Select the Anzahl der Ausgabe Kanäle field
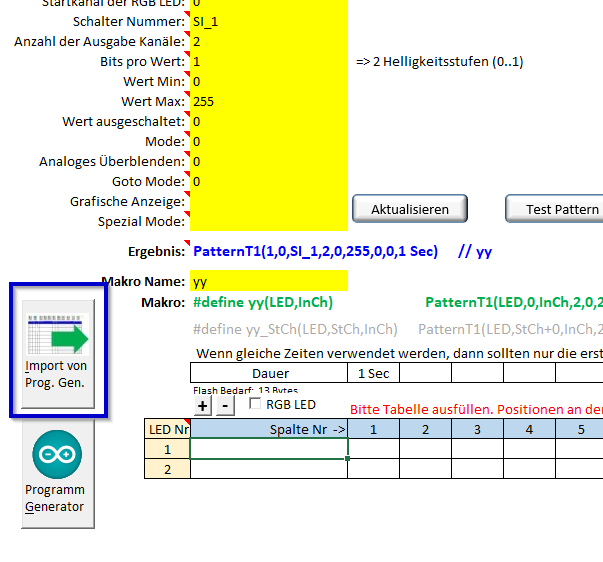This screenshot has width=603, height=562. pos(268,41)
